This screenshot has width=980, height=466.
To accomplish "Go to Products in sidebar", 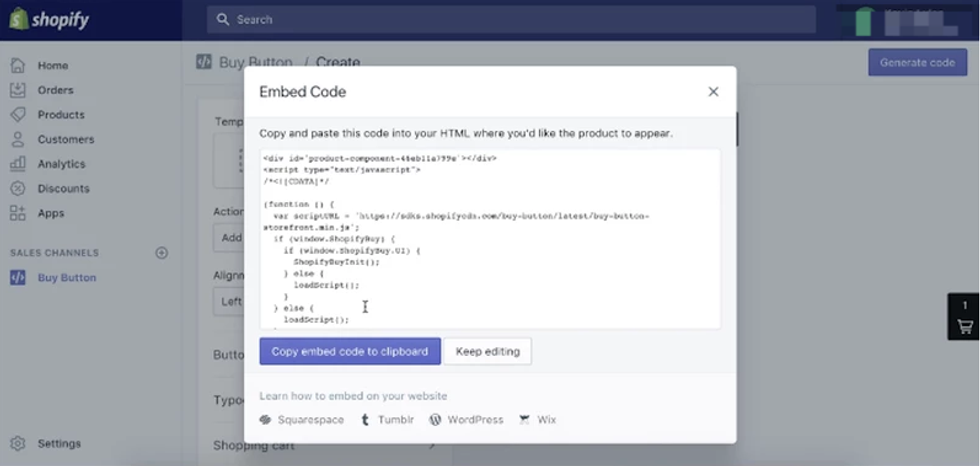I will coord(61,115).
